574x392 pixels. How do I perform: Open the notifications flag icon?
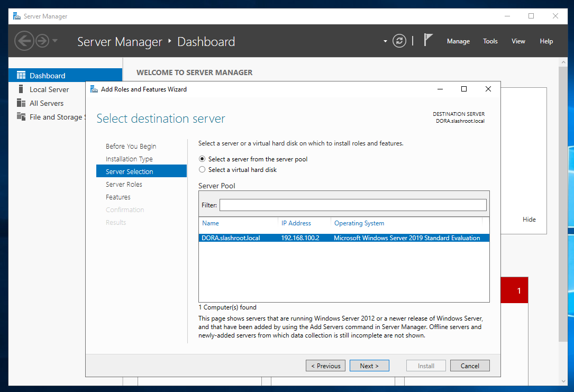coord(428,40)
